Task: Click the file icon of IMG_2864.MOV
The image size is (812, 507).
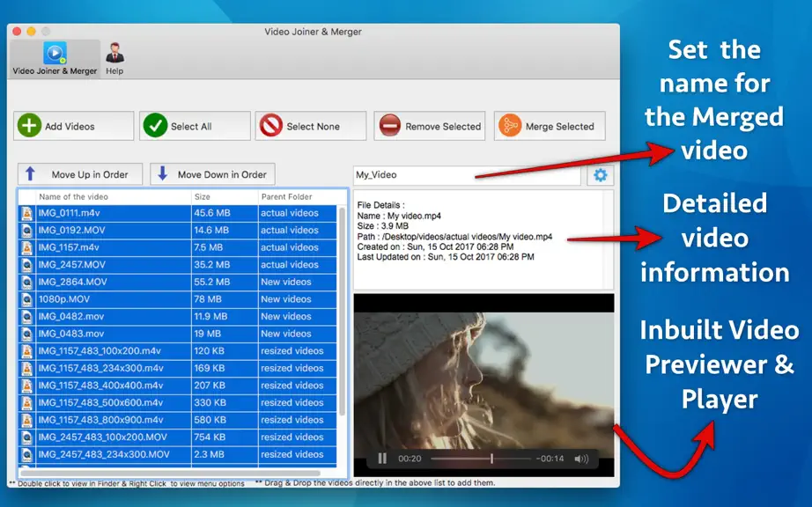Action: click(26, 282)
